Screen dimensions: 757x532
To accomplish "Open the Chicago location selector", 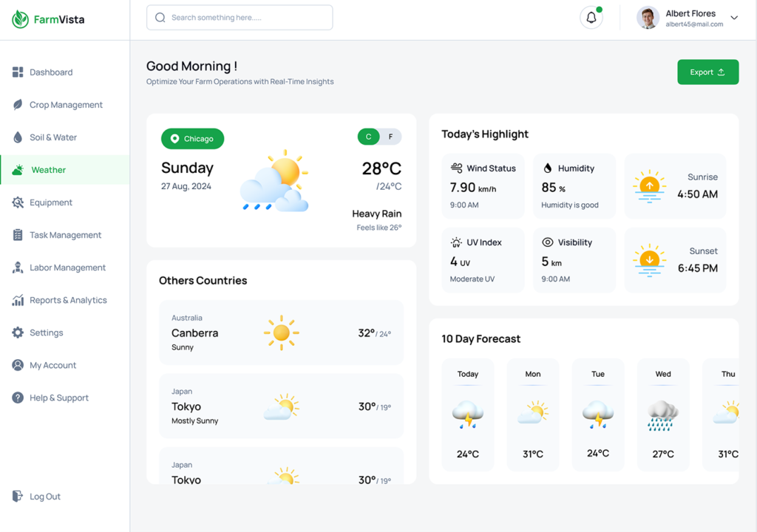I will (x=193, y=139).
